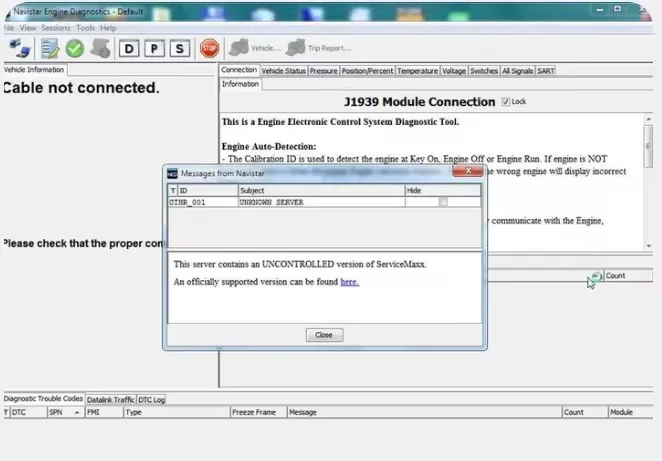Click the refresh icon beside Count
662x461 pixels.
[597, 276]
